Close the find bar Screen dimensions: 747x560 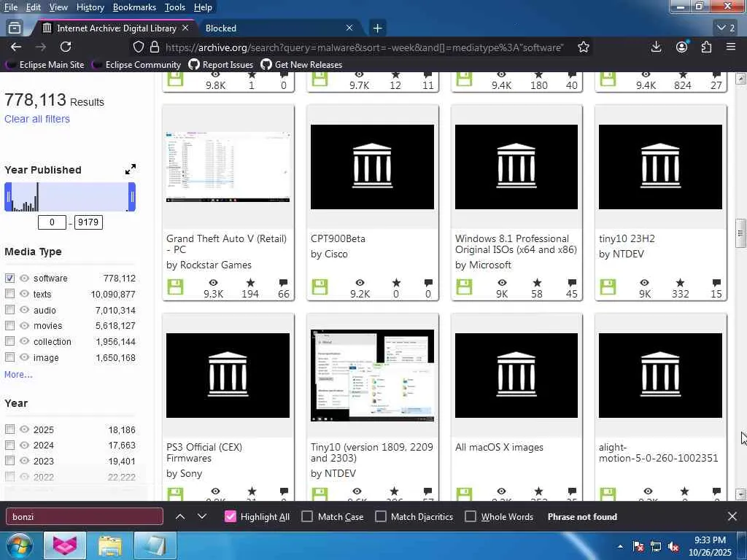732,517
